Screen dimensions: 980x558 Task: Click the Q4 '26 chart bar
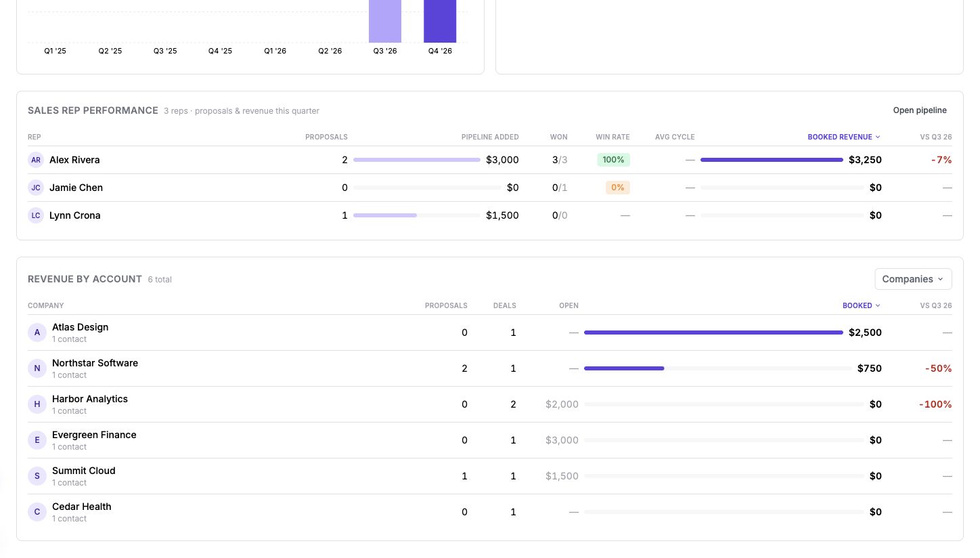pos(440,21)
